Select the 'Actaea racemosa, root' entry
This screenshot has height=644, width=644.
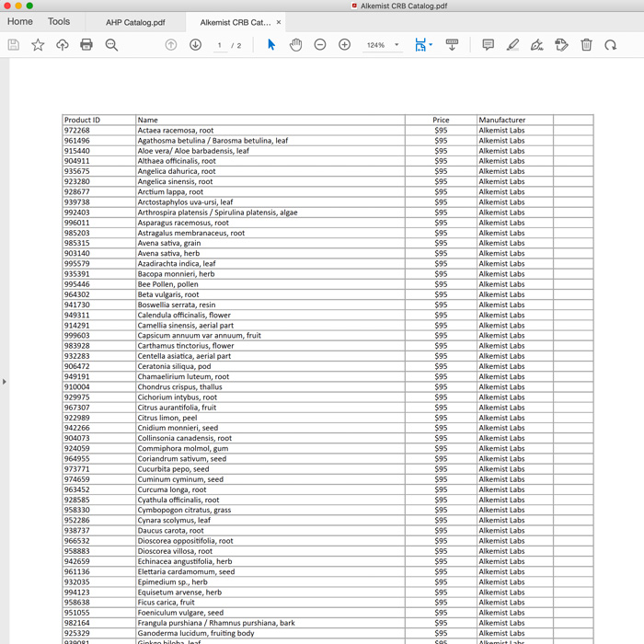176,131
